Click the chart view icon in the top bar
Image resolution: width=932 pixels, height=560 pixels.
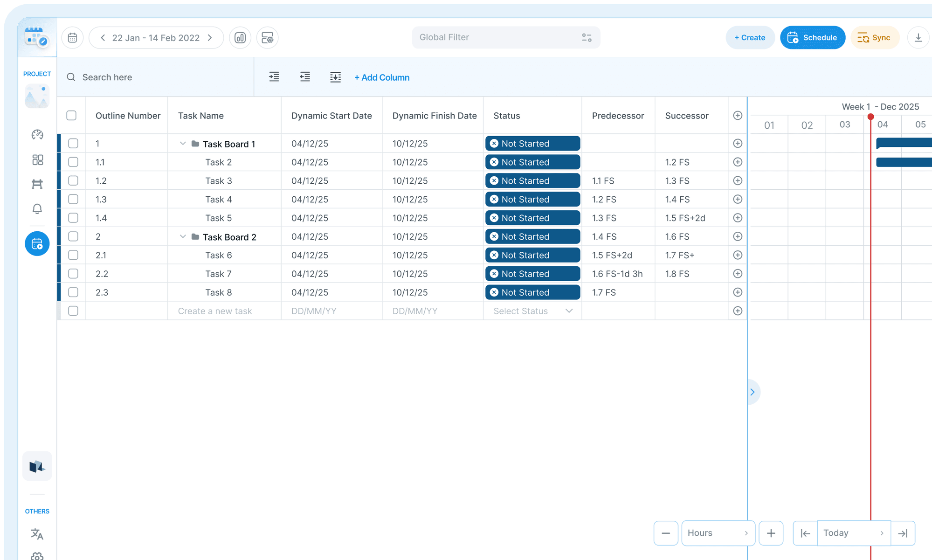240,38
